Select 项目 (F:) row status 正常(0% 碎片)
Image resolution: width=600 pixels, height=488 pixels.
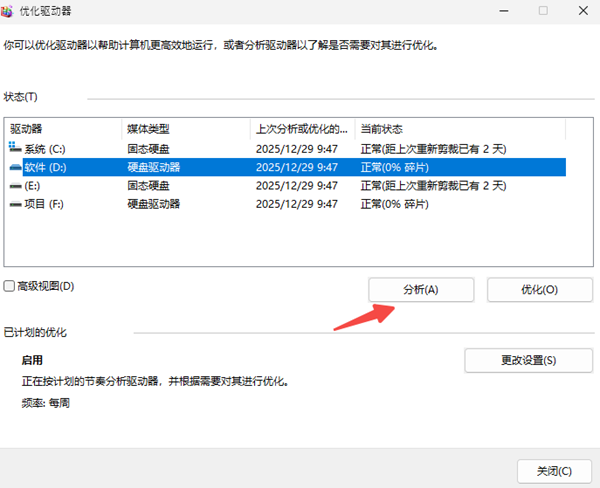(x=395, y=204)
